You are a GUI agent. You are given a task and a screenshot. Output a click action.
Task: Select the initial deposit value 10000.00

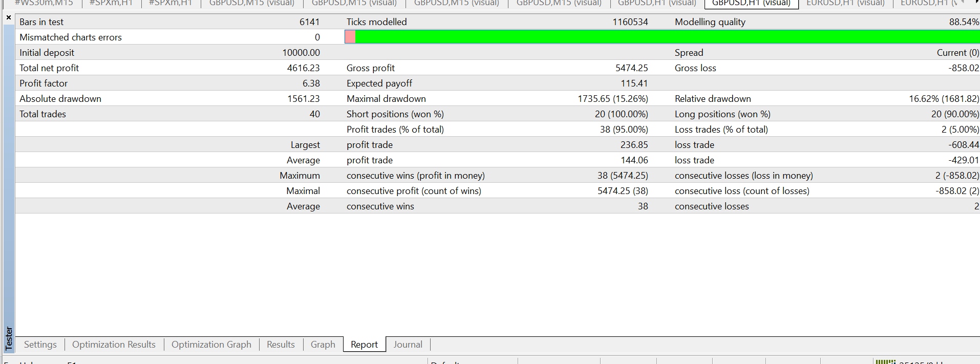tap(301, 53)
